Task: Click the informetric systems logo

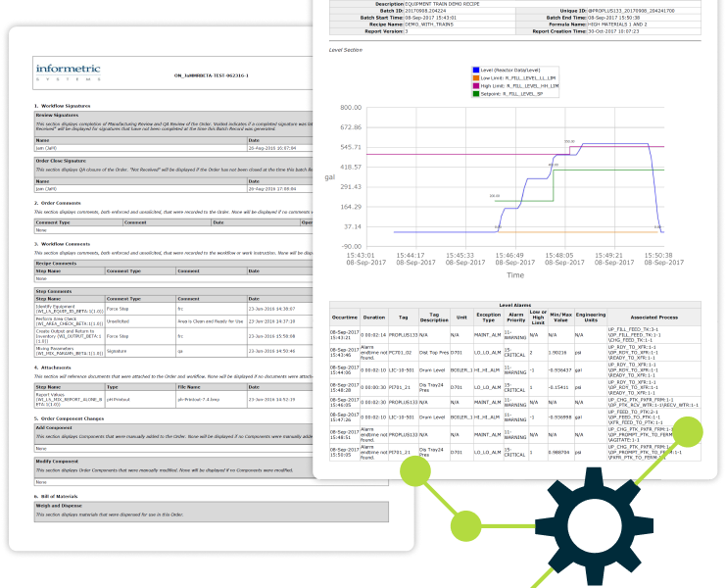Action: pos(68,73)
